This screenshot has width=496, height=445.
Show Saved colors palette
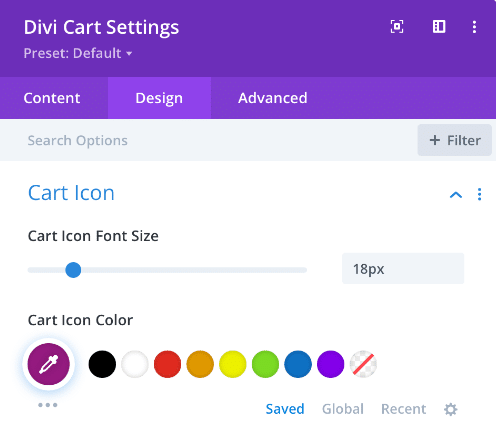click(x=285, y=409)
